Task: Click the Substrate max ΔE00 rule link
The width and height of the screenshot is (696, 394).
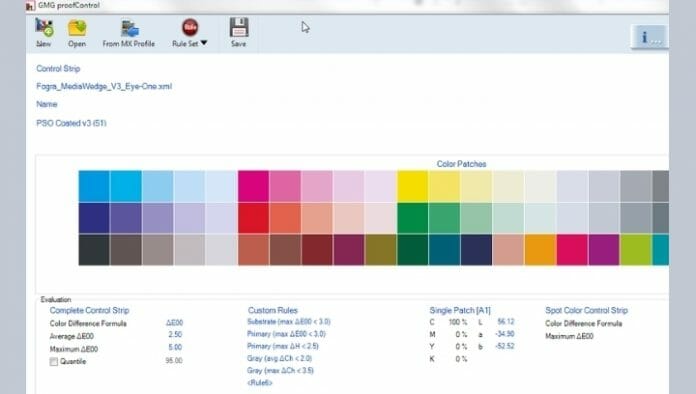Action: click(x=289, y=321)
